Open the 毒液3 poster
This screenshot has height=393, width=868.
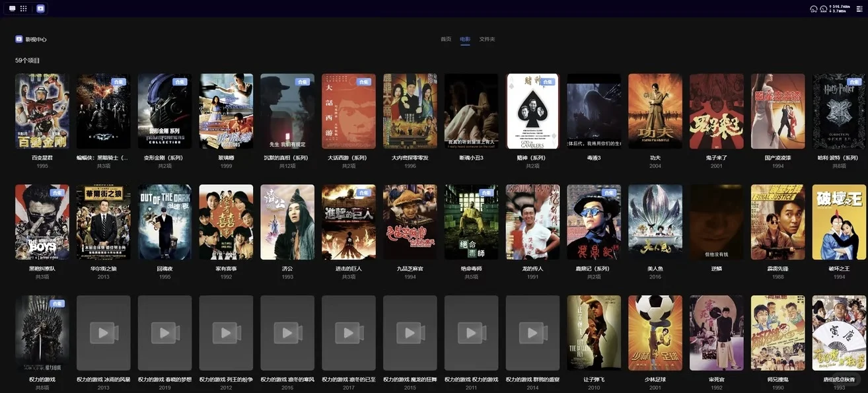click(x=594, y=111)
